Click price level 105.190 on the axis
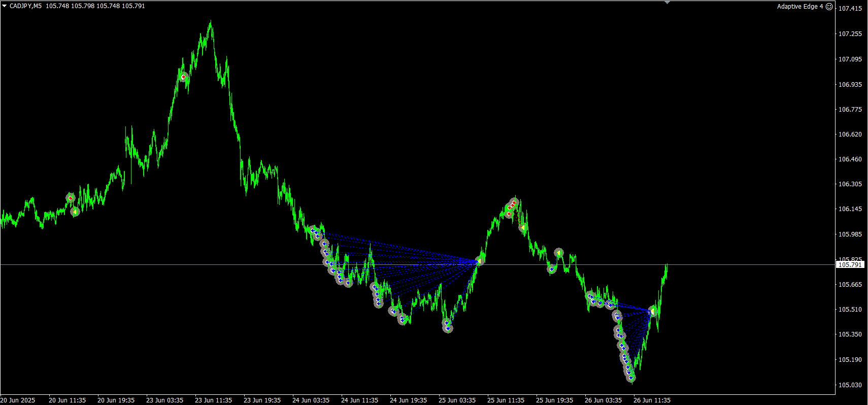Viewport: 868px width, 405px height. coord(850,360)
